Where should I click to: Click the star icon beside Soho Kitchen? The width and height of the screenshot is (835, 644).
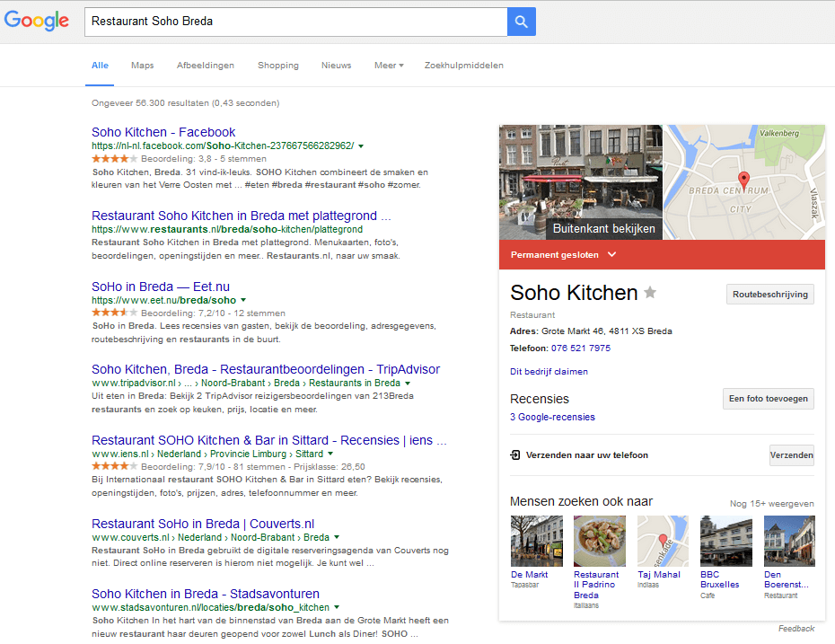650,293
